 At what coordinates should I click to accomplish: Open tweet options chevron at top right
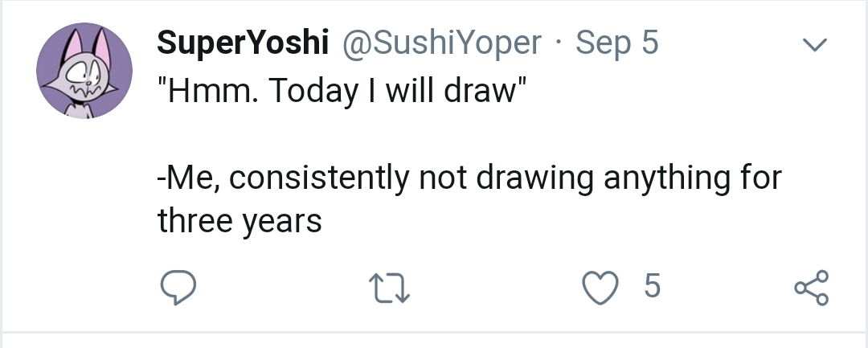click(817, 46)
